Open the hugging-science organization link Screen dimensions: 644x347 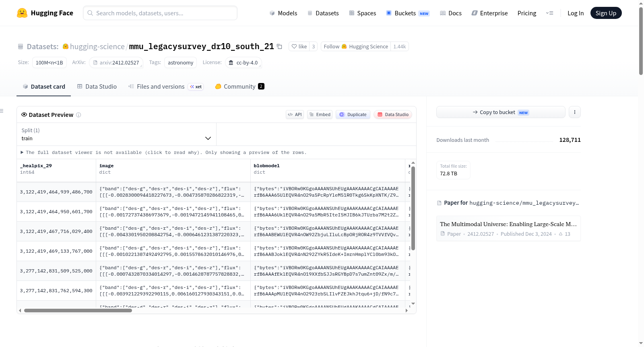point(97,46)
